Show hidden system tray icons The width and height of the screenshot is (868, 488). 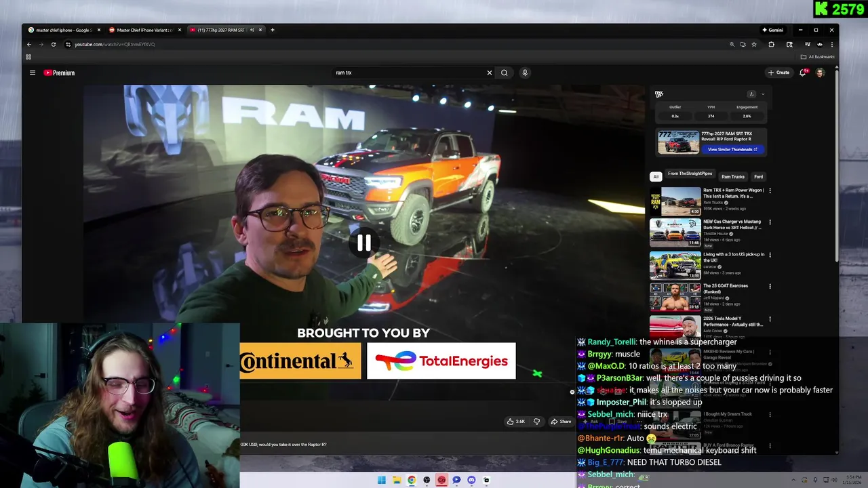[794, 480]
